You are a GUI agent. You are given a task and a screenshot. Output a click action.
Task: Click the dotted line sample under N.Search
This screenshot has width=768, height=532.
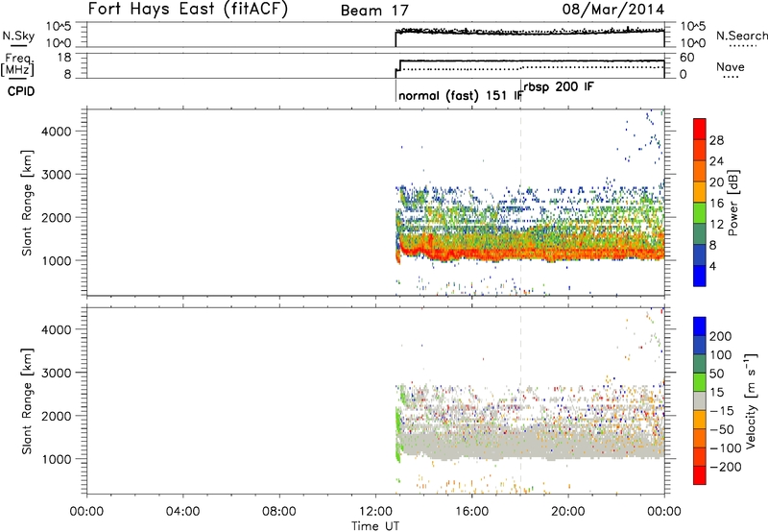(743, 46)
